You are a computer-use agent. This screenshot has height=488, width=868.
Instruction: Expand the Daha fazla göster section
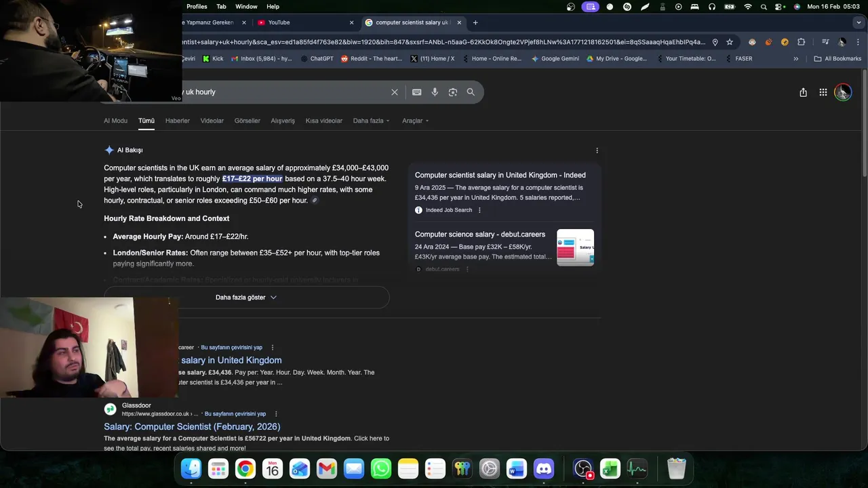click(x=246, y=298)
